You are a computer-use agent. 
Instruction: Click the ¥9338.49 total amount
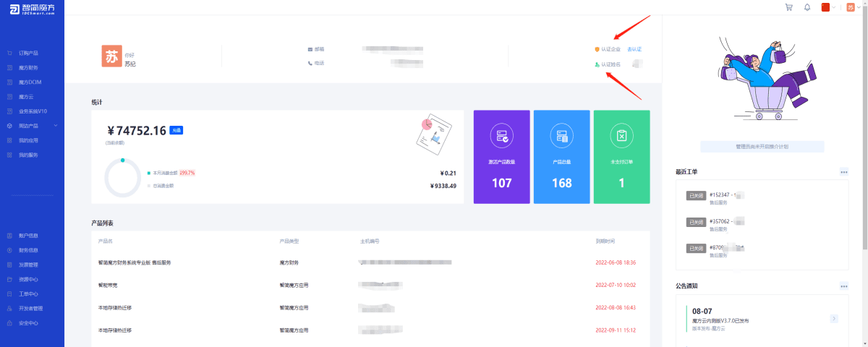click(x=443, y=186)
